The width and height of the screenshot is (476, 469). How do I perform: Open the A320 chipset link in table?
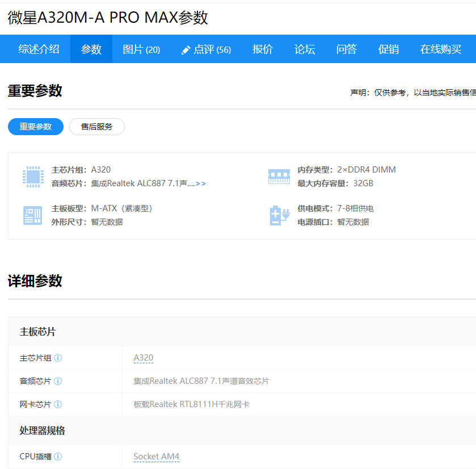click(144, 358)
